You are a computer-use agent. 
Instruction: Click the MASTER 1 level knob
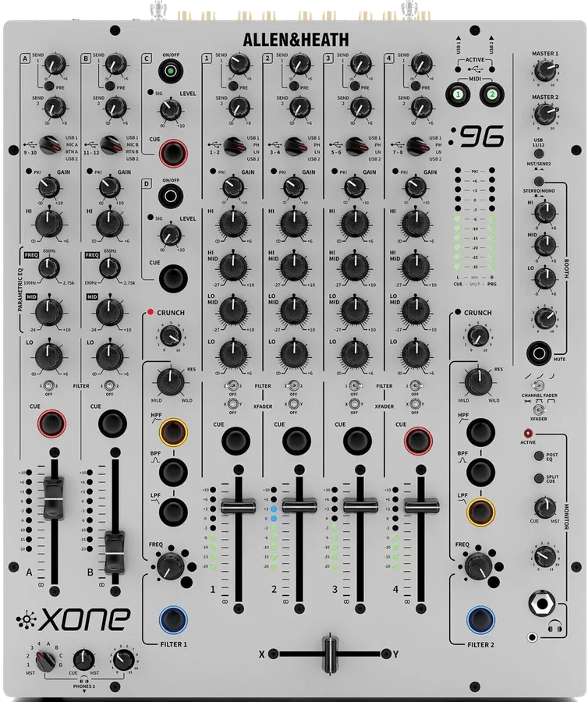click(x=545, y=70)
